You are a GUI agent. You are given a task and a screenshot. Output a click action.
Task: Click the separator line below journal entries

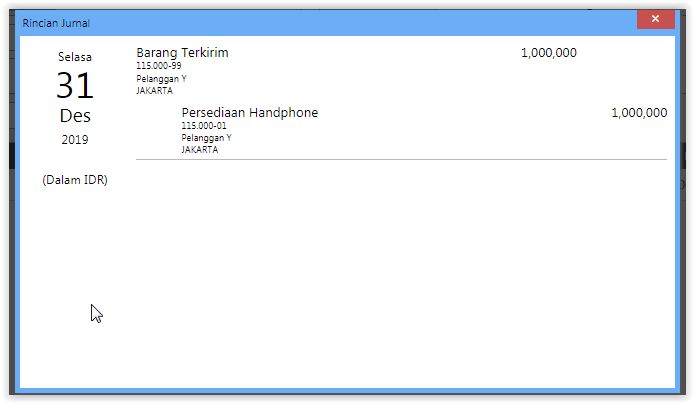coord(400,159)
